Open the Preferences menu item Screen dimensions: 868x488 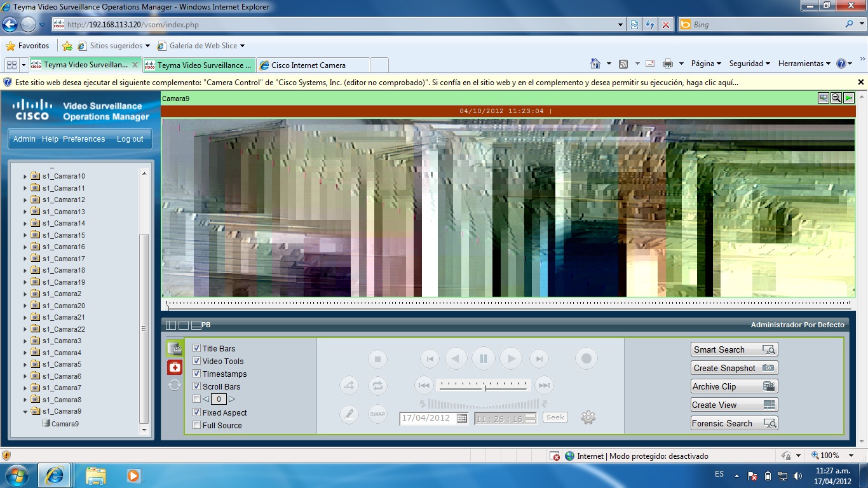coord(84,139)
